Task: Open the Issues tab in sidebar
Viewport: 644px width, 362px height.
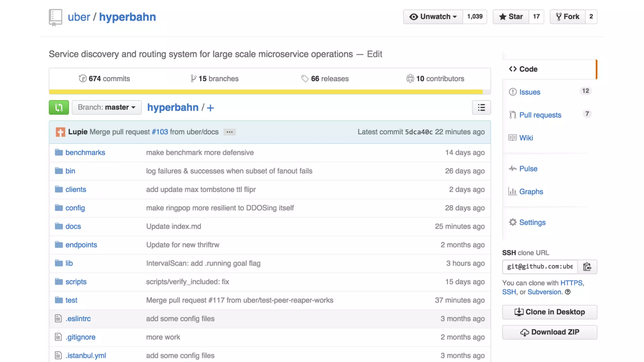Action: tap(530, 92)
